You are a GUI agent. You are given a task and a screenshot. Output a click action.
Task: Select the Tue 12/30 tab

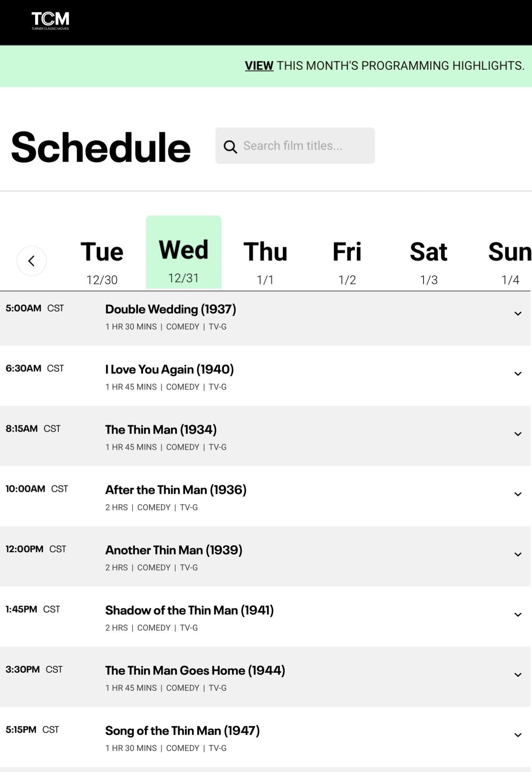click(102, 260)
